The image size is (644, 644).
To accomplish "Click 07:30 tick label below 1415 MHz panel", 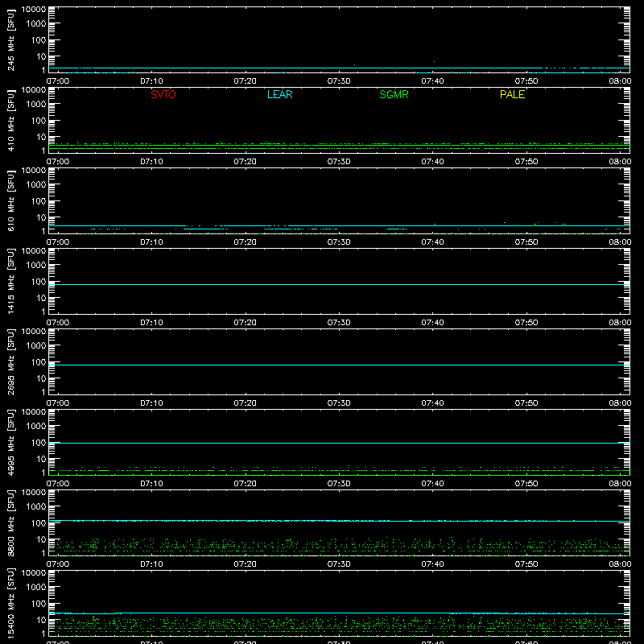I will click(339, 323).
